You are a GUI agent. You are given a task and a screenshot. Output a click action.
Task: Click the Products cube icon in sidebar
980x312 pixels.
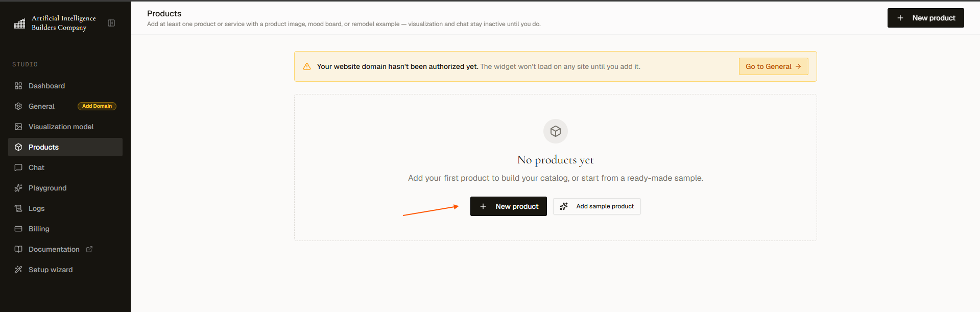coord(18,147)
